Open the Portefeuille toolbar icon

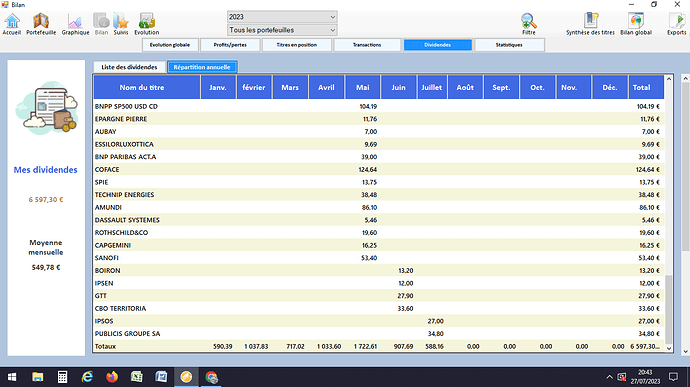[41, 24]
